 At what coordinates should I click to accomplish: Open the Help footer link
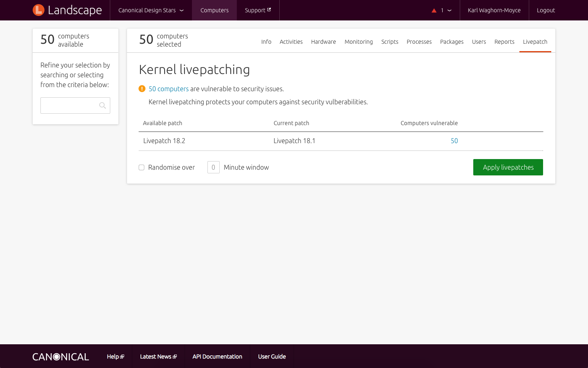point(116,357)
